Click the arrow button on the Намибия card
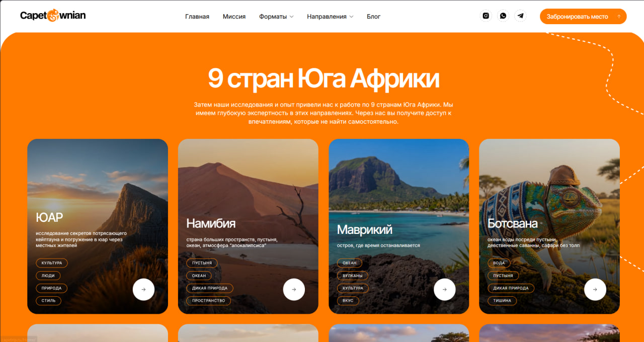 coord(294,290)
